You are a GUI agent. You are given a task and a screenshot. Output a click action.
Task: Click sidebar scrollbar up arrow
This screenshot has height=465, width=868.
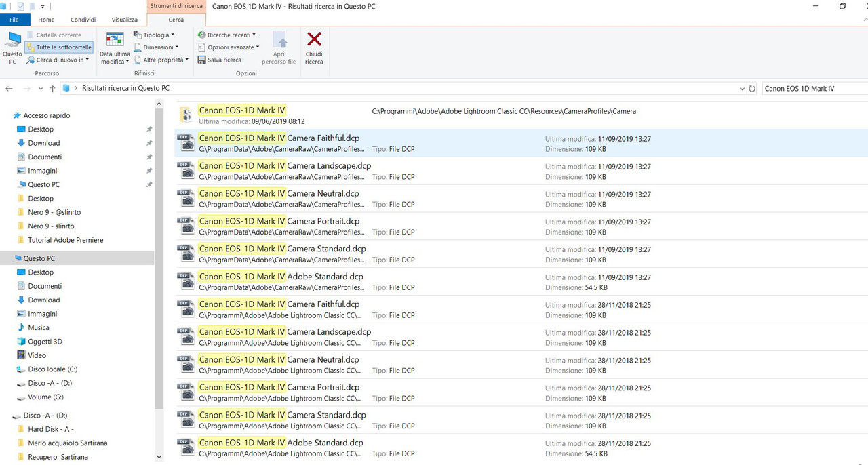coord(159,104)
